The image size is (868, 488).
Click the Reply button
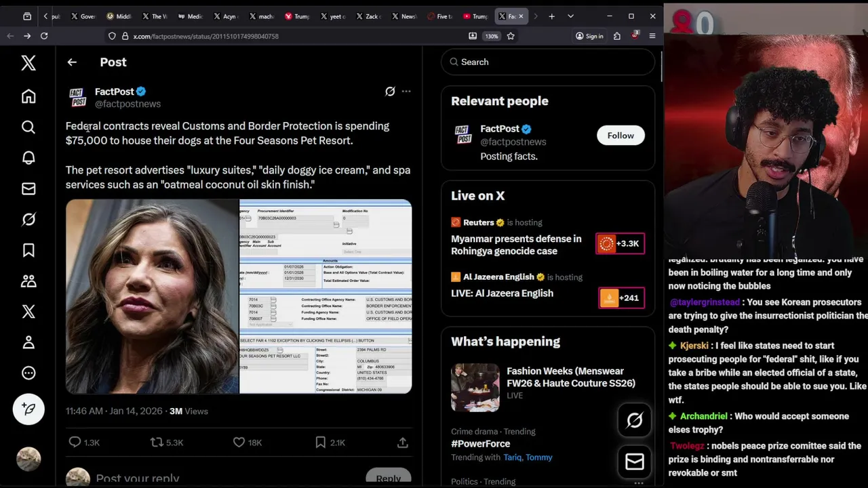pyautogui.click(x=389, y=478)
